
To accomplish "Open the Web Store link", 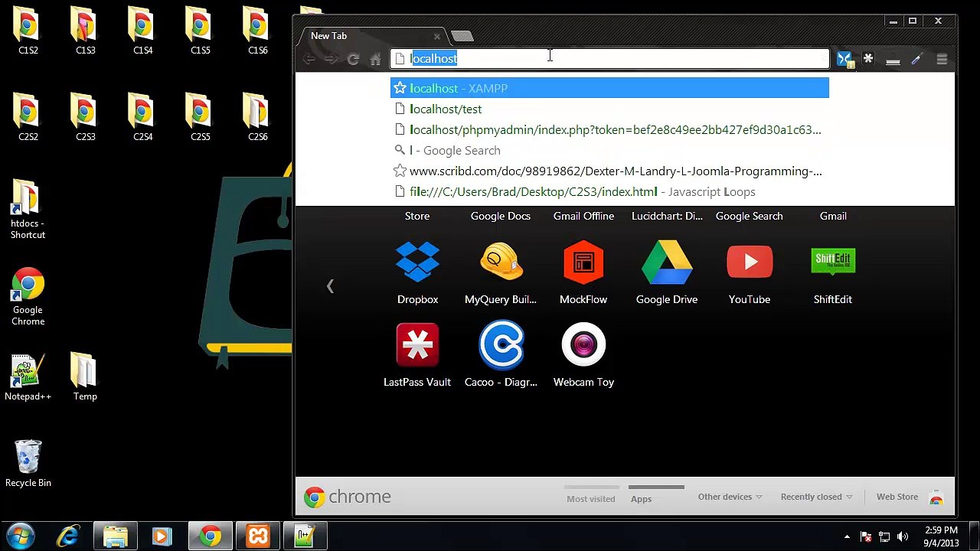I will tap(897, 497).
